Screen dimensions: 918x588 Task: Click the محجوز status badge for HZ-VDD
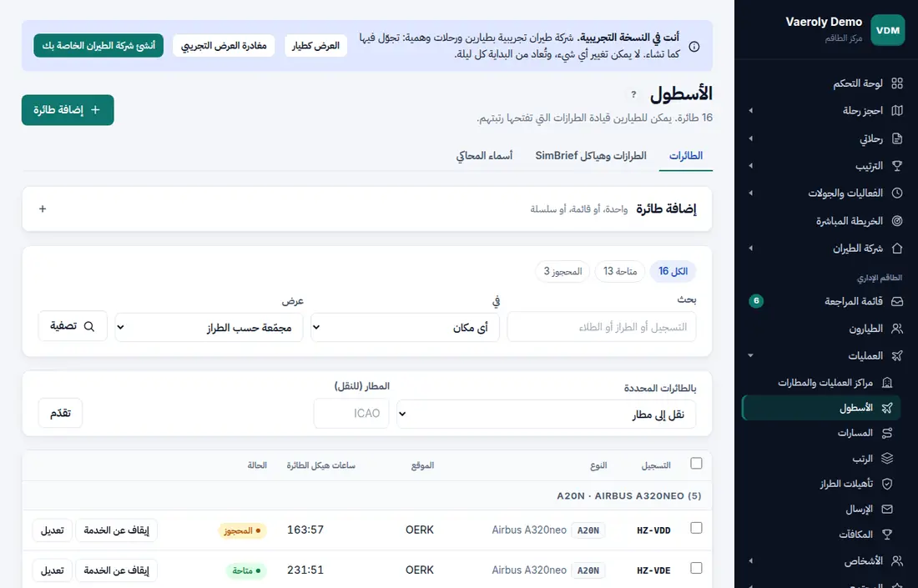click(242, 530)
